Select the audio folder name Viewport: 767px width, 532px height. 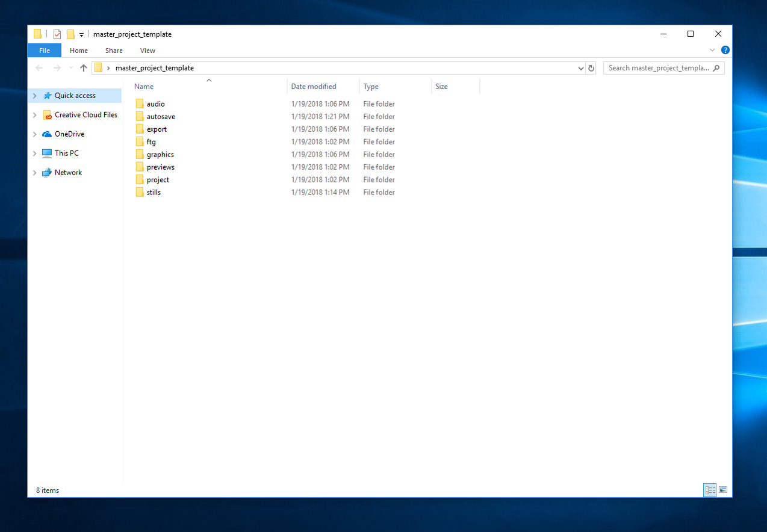(156, 104)
